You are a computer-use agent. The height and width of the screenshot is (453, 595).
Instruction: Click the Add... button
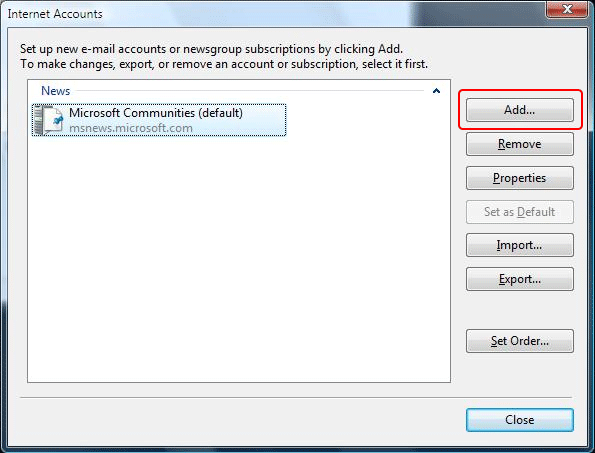tap(519, 110)
